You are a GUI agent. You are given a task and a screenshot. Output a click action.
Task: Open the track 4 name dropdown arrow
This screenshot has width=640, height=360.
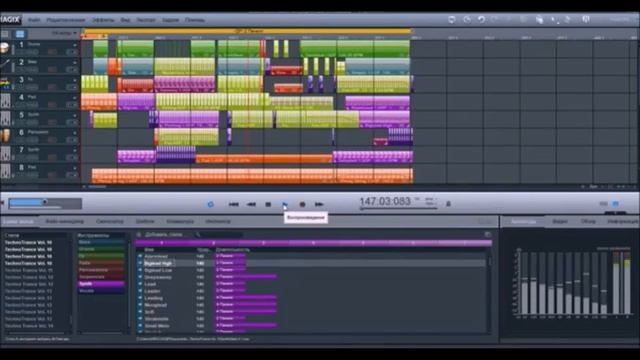(75, 98)
